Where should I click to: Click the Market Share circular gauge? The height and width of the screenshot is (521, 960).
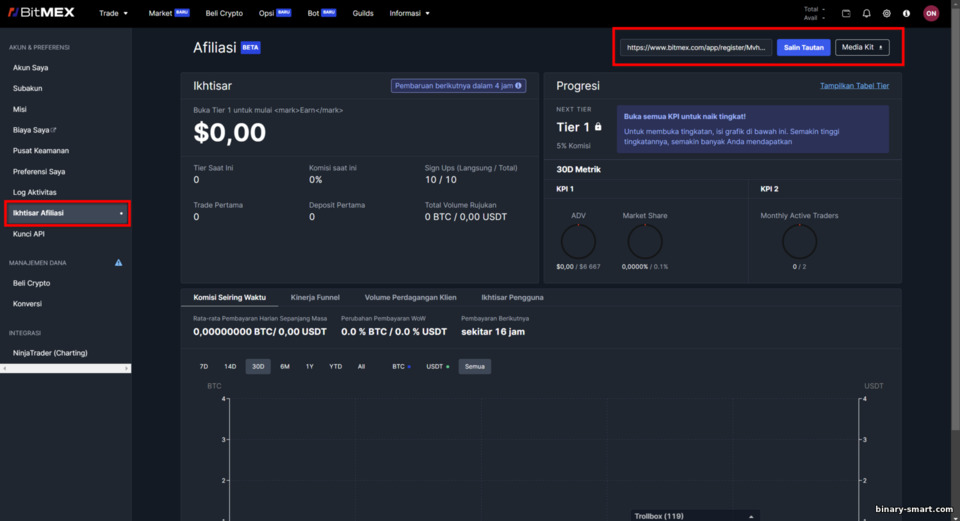[645, 241]
